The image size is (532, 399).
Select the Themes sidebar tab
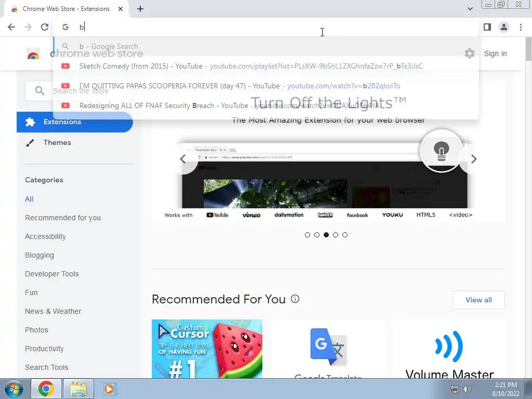coord(75,142)
